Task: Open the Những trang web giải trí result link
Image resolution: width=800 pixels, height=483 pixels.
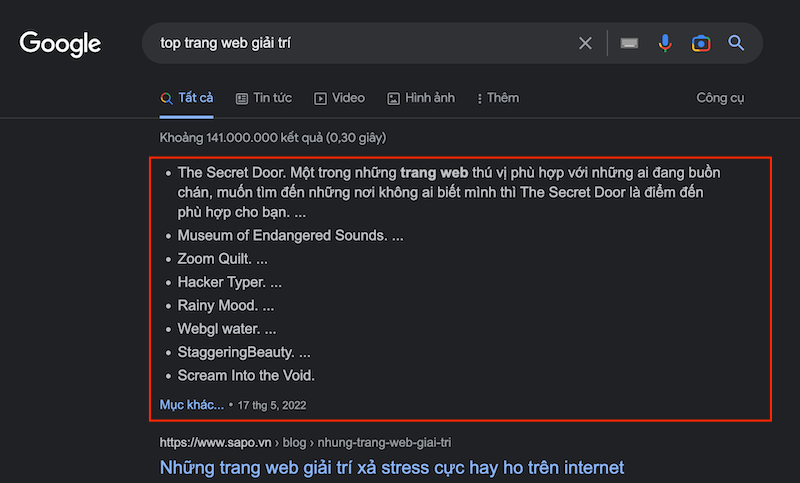Action: tap(391, 468)
